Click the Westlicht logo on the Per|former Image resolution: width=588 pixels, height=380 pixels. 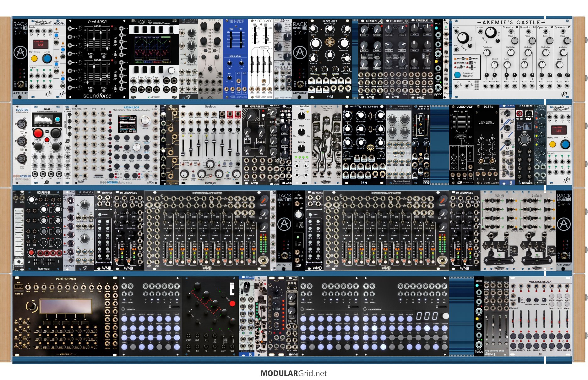66,355
